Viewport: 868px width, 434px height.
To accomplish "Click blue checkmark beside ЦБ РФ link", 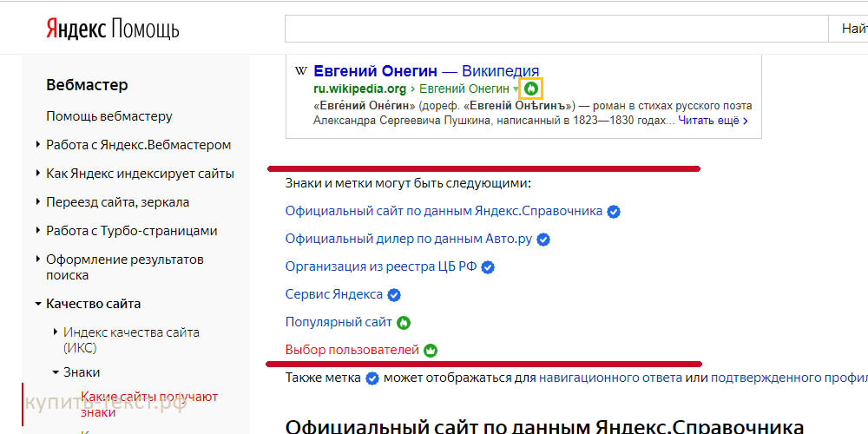I will coord(487,267).
